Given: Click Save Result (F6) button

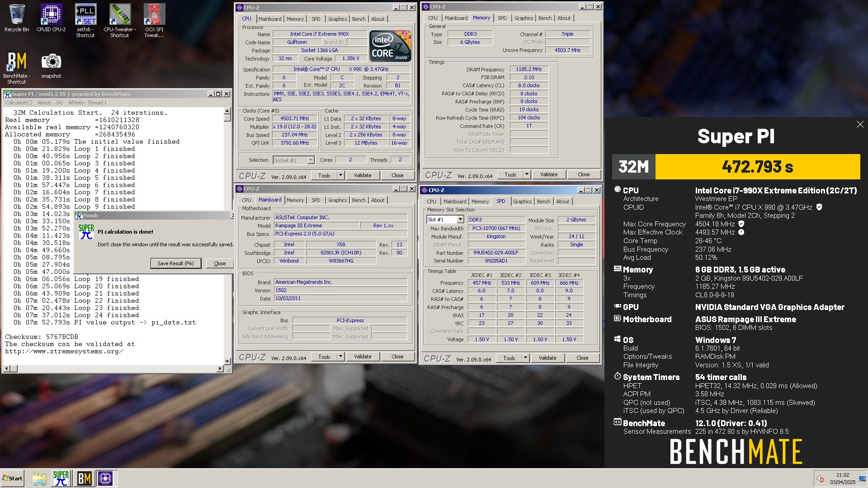Looking at the screenshot, I should pos(175,263).
